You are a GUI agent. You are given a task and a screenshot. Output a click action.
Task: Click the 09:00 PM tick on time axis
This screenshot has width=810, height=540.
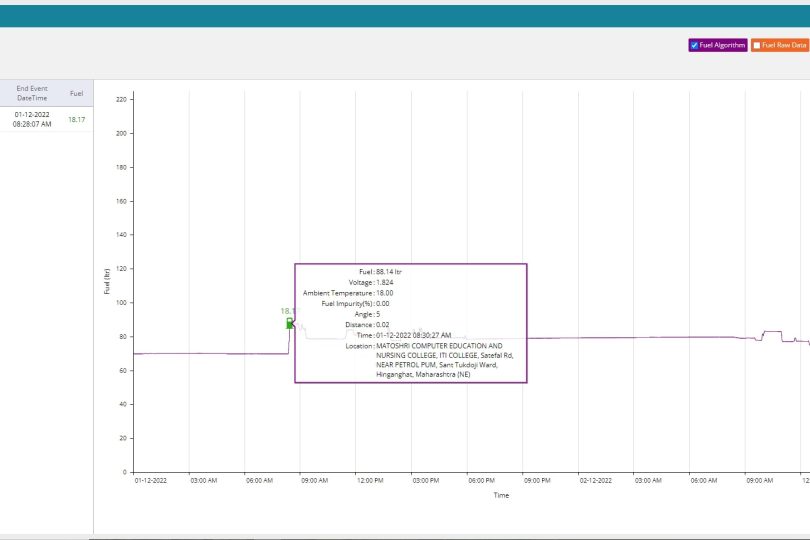coord(537,481)
